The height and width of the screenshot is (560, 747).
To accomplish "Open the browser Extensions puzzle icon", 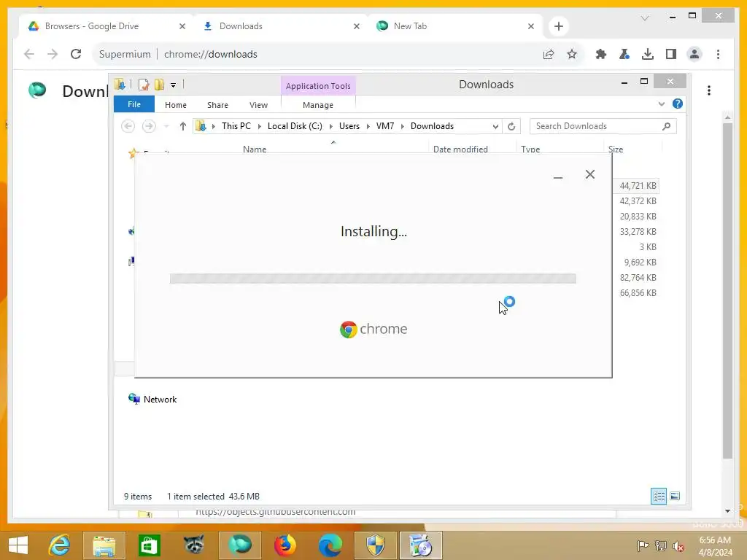I will coord(601,54).
